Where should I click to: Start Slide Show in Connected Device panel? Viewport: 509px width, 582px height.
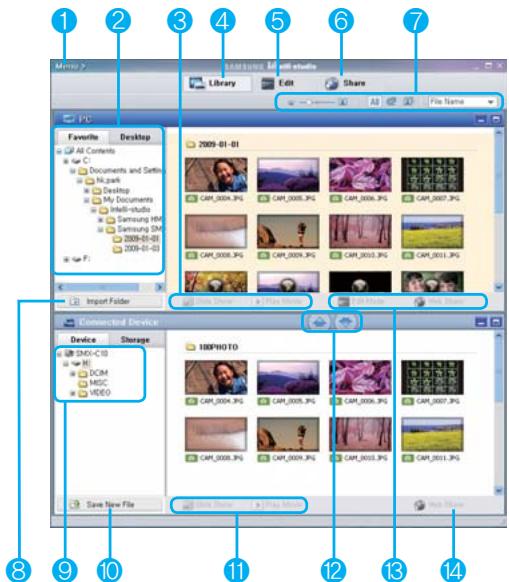click(208, 504)
